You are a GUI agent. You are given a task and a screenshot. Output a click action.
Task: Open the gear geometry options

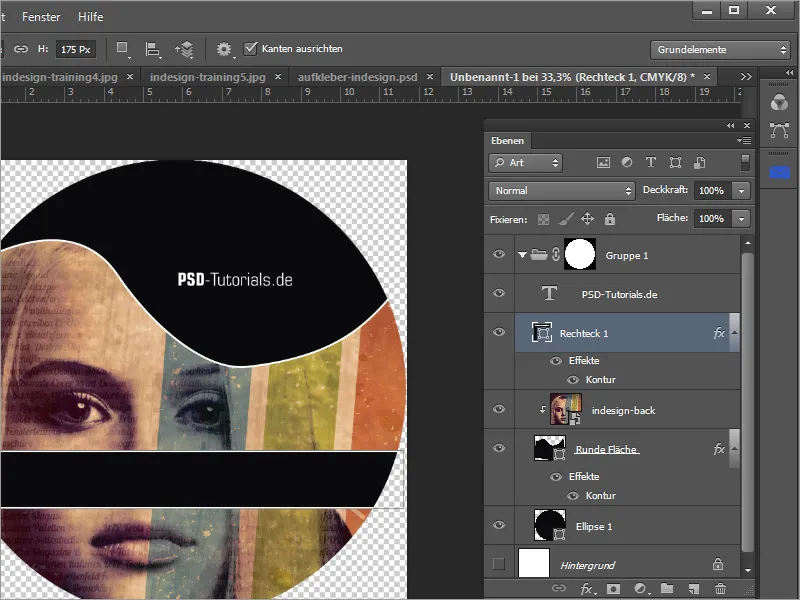223,49
